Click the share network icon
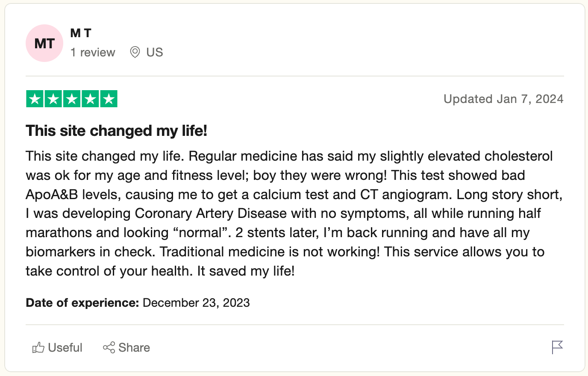This screenshot has width=588, height=376. [x=109, y=347]
